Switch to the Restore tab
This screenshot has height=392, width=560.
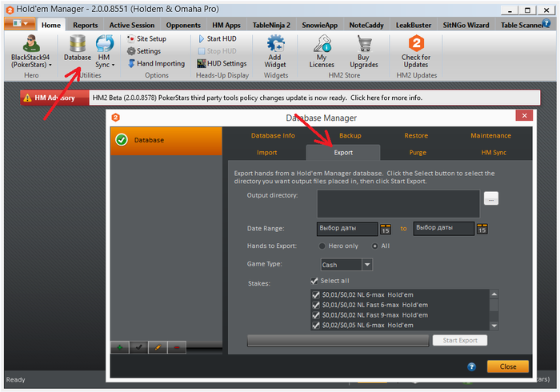416,136
